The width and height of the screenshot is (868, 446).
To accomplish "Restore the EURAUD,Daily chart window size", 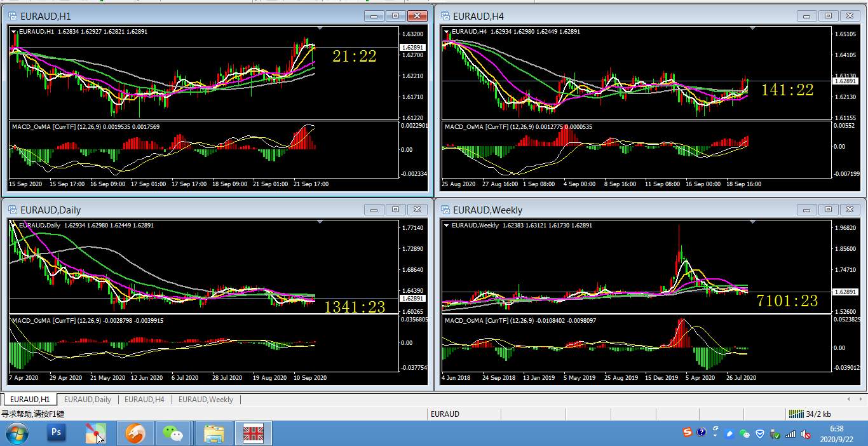I will [x=395, y=210].
